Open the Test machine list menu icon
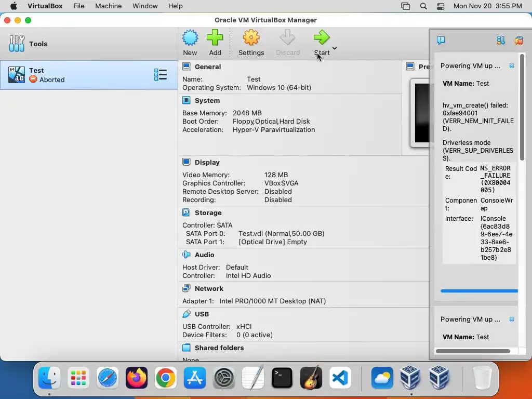 coord(160,75)
